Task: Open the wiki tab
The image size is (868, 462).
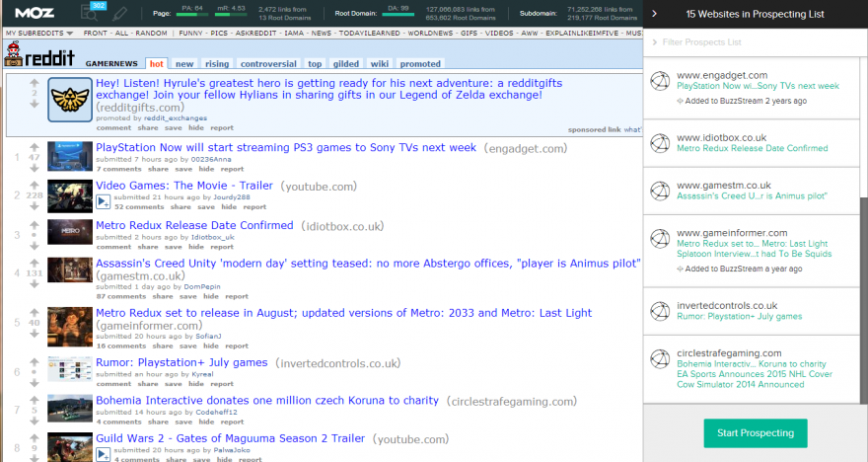Action: point(379,64)
